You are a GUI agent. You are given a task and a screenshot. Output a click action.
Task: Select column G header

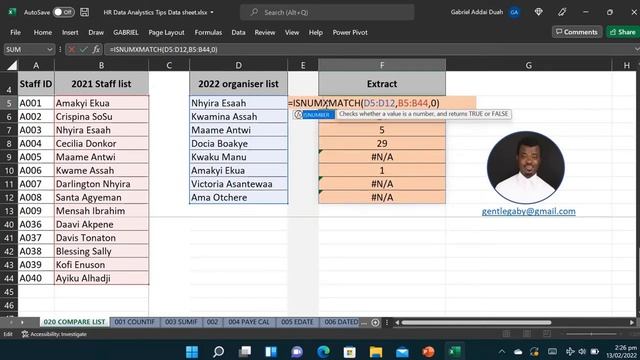click(529, 65)
